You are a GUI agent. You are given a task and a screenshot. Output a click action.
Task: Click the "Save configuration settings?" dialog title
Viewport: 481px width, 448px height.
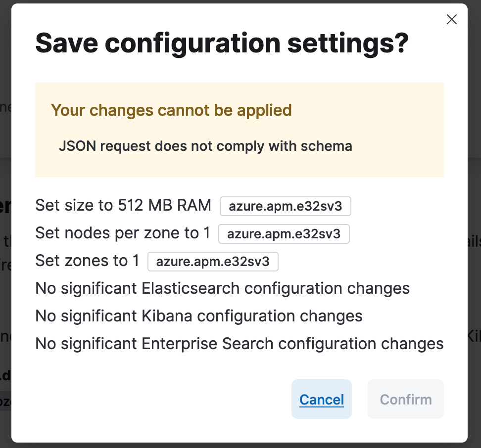coord(222,44)
